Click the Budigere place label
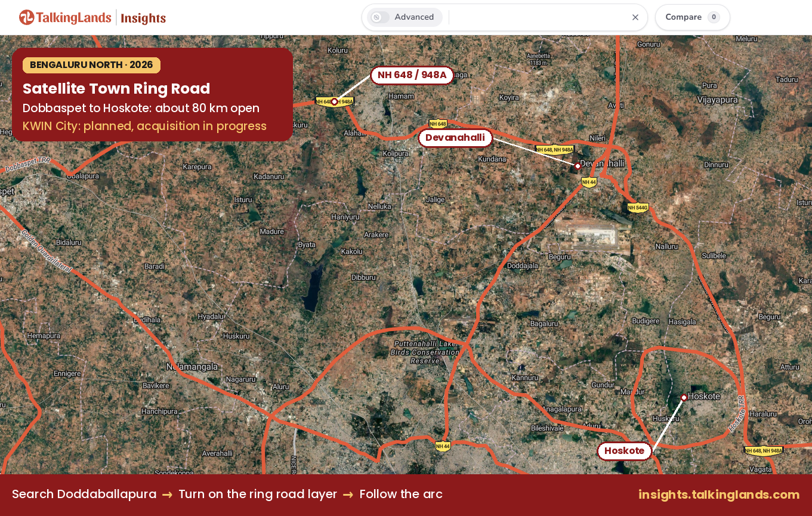The height and width of the screenshot is (516, 812). 646,321
